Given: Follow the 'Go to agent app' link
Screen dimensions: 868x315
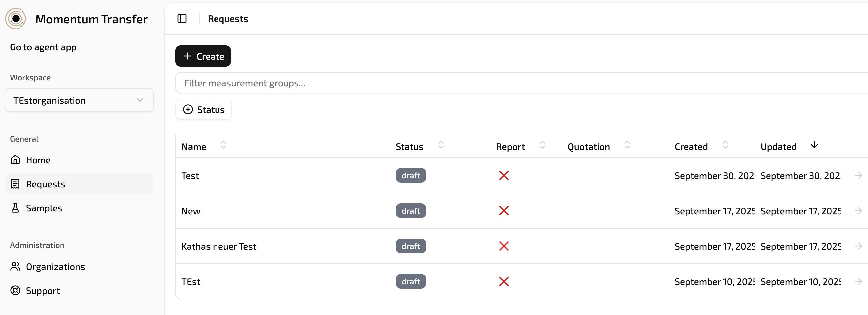Looking at the screenshot, I should point(43,47).
